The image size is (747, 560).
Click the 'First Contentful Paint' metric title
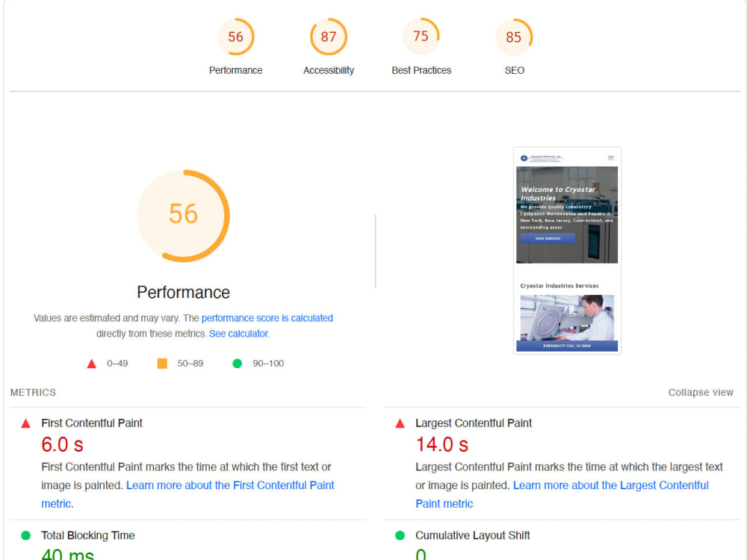[x=91, y=423]
